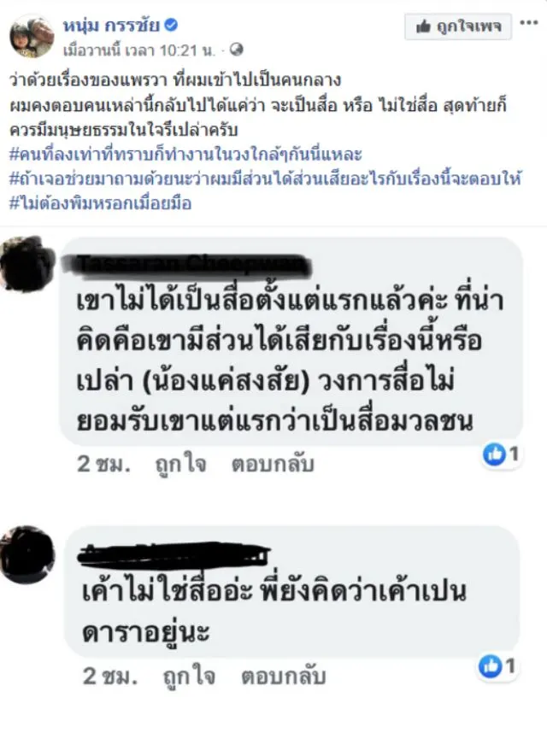
Task: Click the like reaction icon on second comment
Action: (x=490, y=666)
